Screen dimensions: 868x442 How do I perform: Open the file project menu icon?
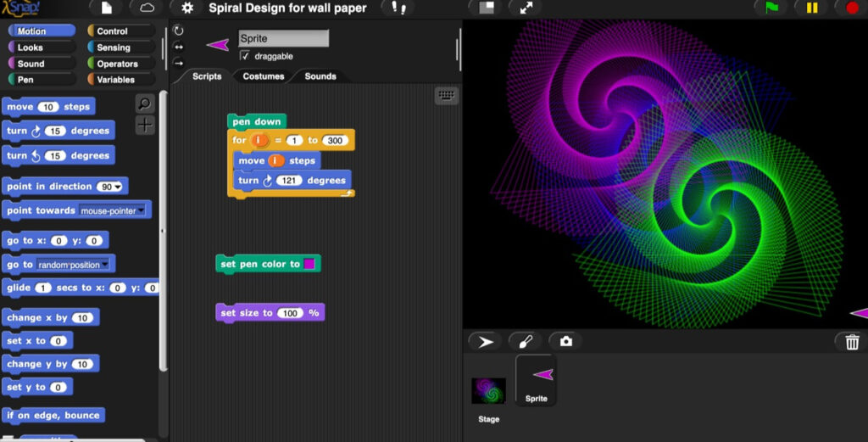click(106, 8)
